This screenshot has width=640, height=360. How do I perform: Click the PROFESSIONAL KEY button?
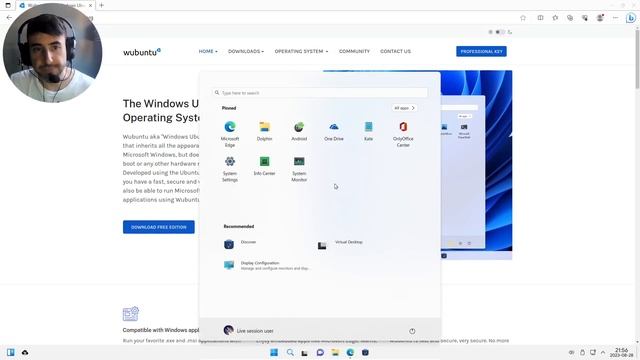[x=481, y=51]
